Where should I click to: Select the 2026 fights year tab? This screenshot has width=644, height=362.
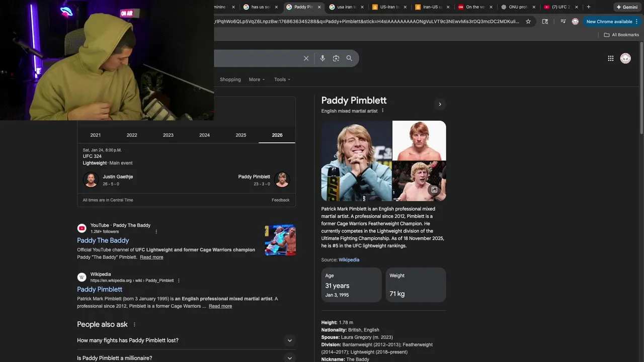pos(277,135)
